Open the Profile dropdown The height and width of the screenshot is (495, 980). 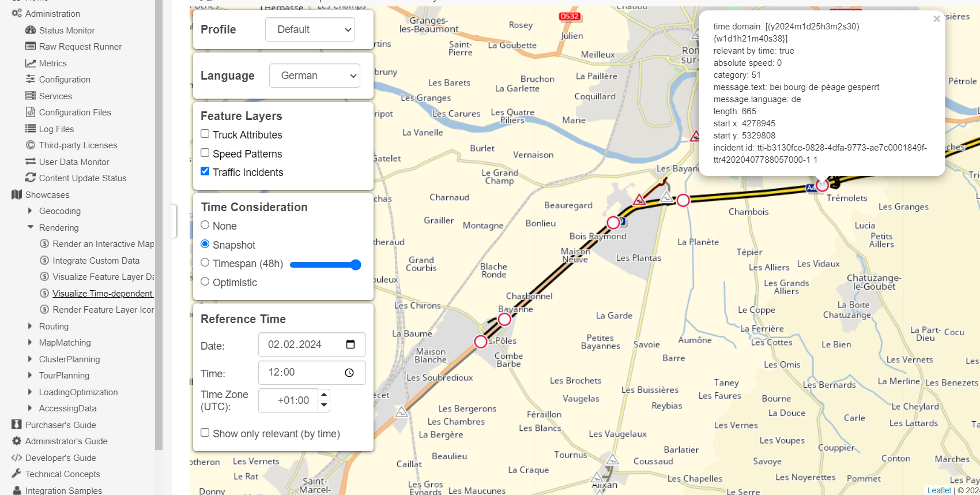click(310, 29)
